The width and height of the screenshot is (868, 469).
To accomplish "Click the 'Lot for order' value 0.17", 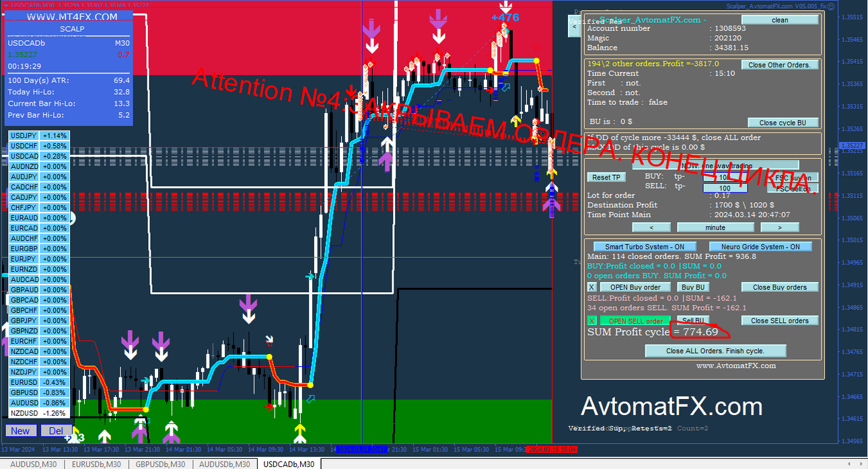I will point(721,195).
